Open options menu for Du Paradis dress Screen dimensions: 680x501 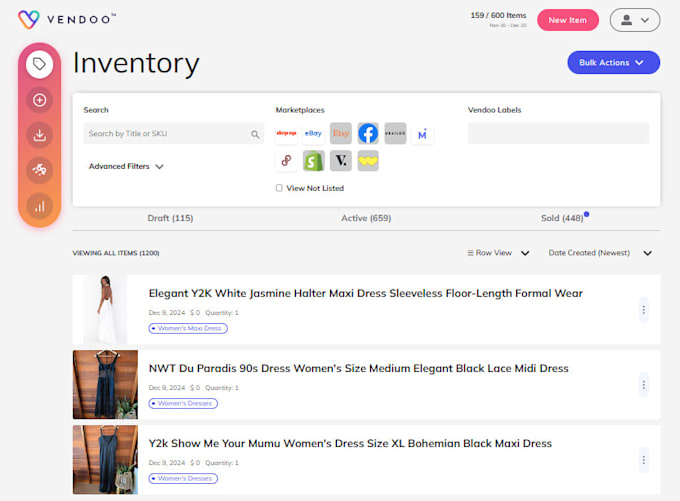644,385
